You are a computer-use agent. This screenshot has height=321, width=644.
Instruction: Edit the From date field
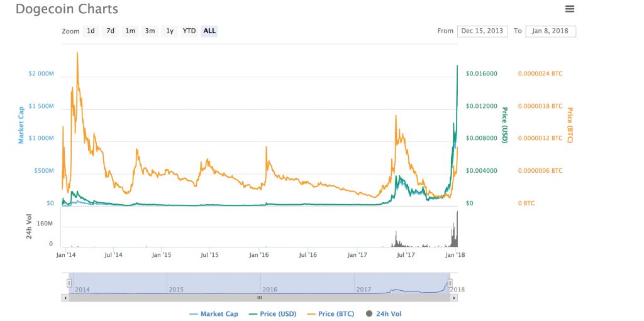point(482,31)
